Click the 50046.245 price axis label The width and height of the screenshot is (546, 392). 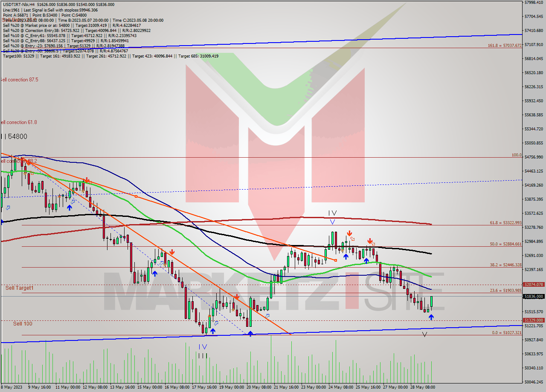(534, 382)
